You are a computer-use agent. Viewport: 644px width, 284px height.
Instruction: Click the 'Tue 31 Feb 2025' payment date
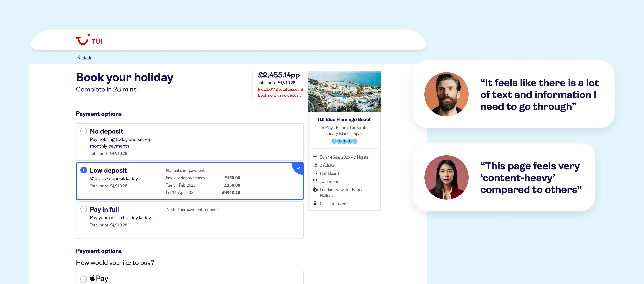(x=181, y=185)
